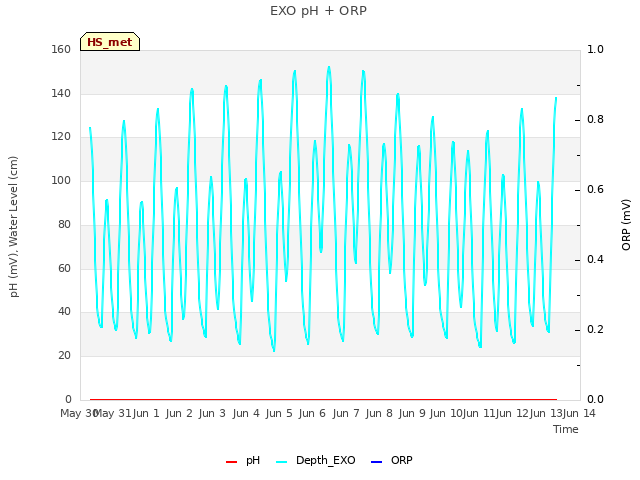The width and height of the screenshot is (640, 480).
Task: Click the 0.4 right axis tick label
Action: tap(595, 260)
